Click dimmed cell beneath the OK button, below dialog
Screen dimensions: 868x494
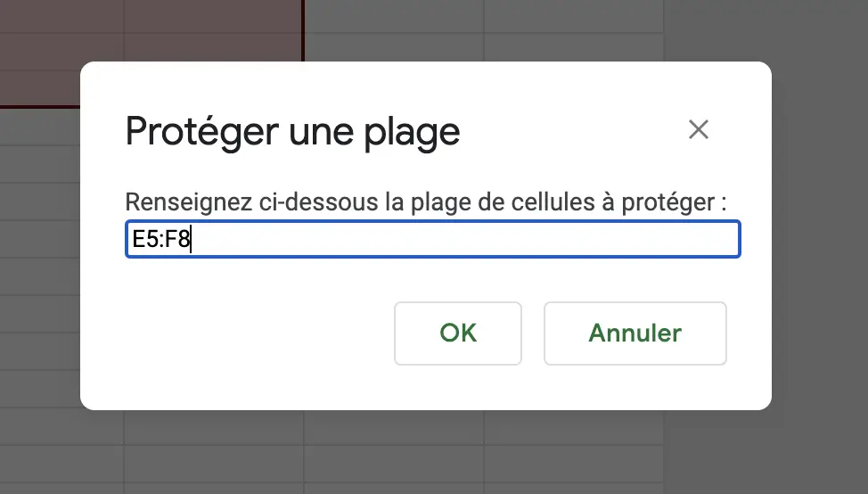point(394,428)
